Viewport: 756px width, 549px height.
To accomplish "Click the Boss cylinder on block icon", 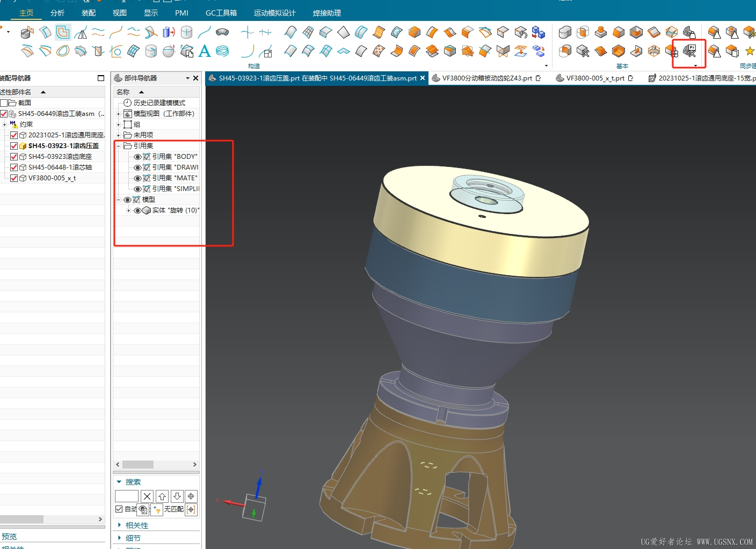I will 600,32.
